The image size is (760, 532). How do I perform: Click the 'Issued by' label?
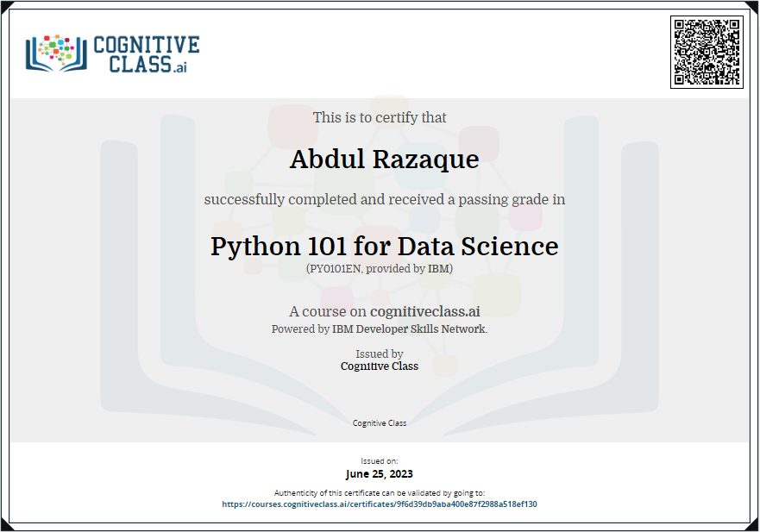pos(380,354)
